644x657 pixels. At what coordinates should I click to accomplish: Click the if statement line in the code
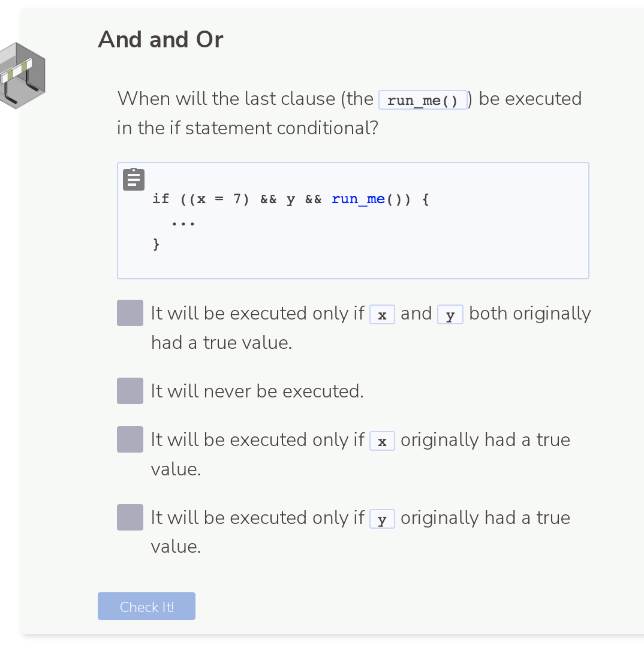click(x=291, y=198)
